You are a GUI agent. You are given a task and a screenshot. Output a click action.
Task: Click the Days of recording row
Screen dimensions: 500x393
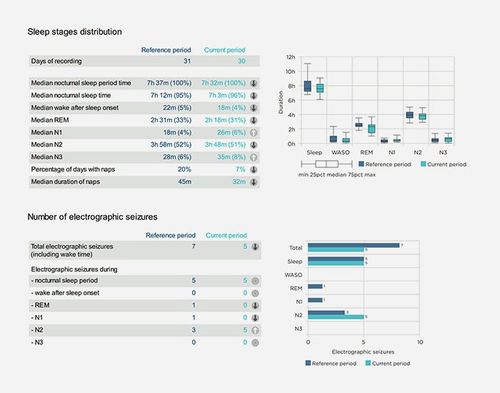pyautogui.click(x=144, y=61)
